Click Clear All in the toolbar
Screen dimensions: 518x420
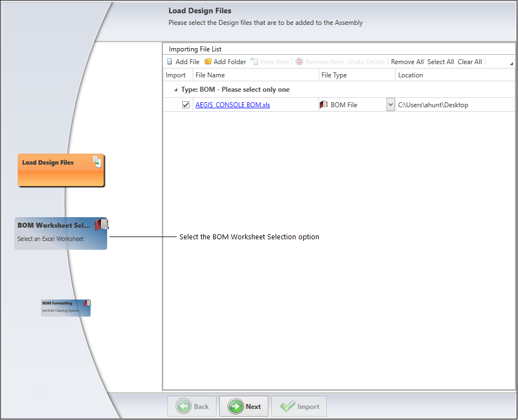click(470, 61)
